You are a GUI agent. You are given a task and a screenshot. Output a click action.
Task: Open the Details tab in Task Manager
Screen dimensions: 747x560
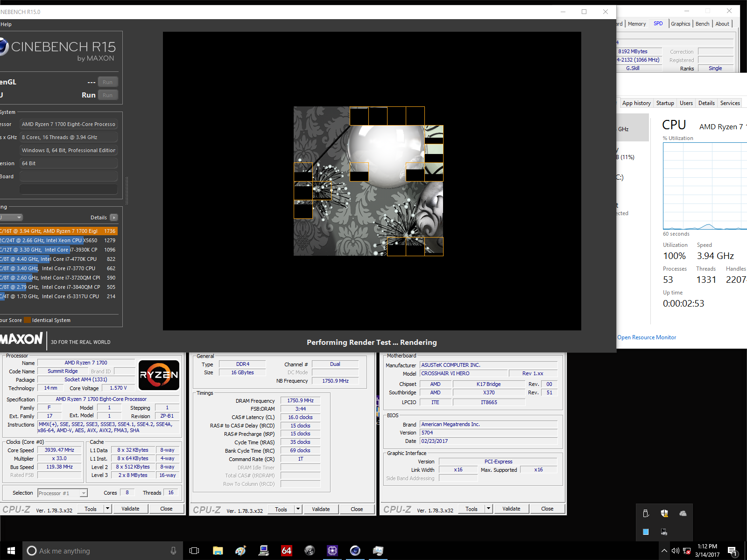click(706, 103)
